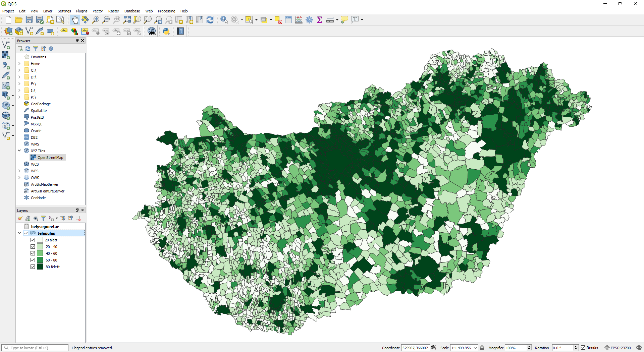Open the layer labeling options abc icon
This screenshot has height=352, width=644.
point(64,31)
